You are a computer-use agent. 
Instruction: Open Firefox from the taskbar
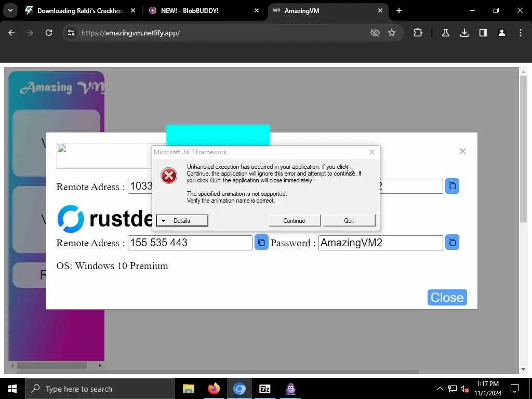coord(214,389)
